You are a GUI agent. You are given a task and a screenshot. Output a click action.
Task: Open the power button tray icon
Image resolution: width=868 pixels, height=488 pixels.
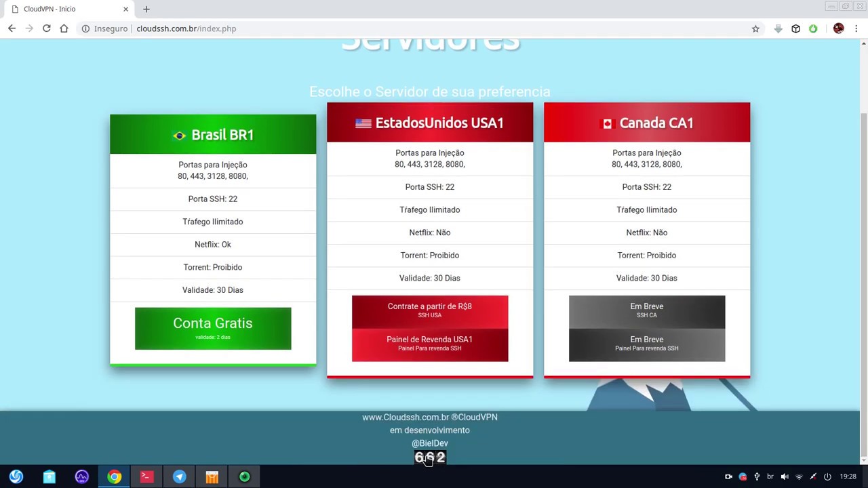click(827, 476)
